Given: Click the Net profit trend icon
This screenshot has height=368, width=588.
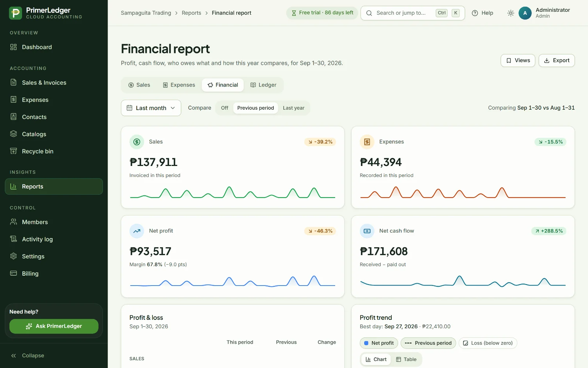Looking at the screenshot, I should pos(137,231).
